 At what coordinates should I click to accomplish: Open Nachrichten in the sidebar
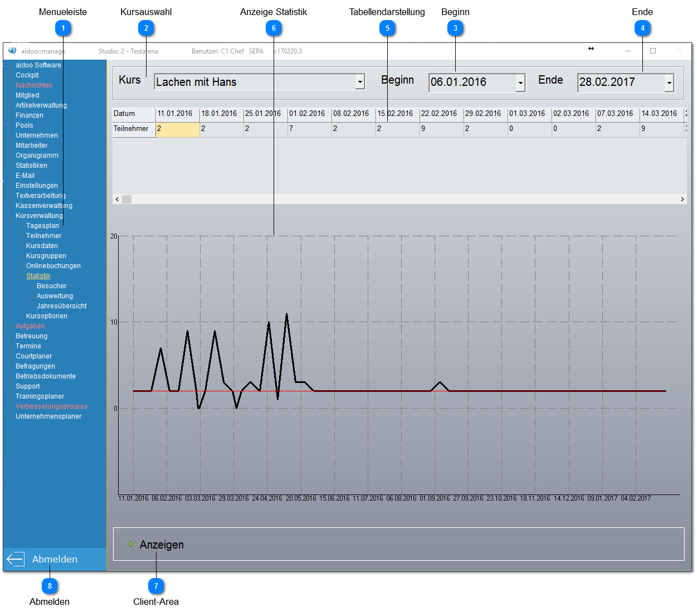[34, 85]
